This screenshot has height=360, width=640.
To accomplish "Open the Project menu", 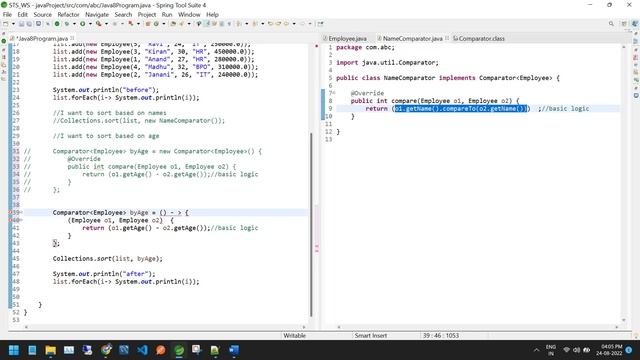I will coord(147,14).
